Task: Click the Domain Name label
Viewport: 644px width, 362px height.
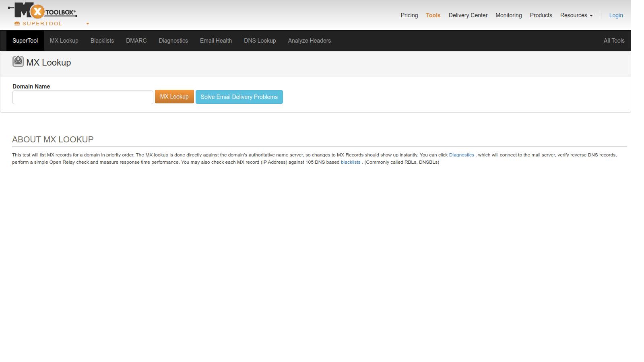Action: click(x=31, y=86)
